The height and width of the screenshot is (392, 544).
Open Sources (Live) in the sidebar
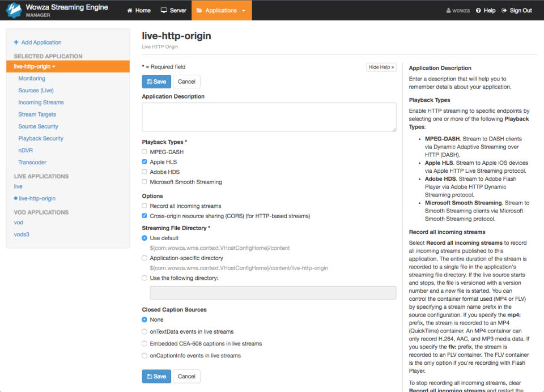click(x=36, y=91)
